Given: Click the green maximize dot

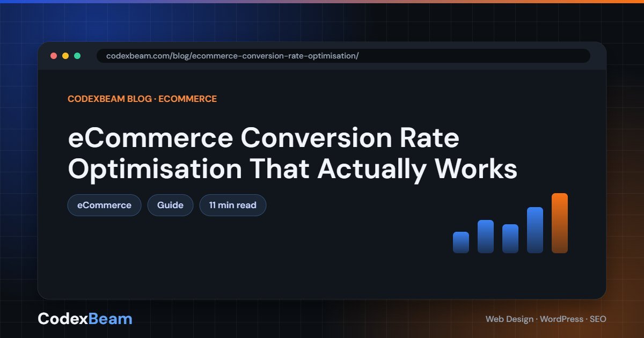Looking at the screenshot, I should (x=77, y=56).
